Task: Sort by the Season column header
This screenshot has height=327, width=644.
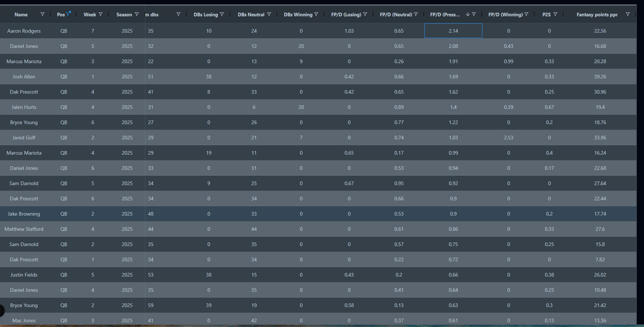Action: [x=124, y=15]
